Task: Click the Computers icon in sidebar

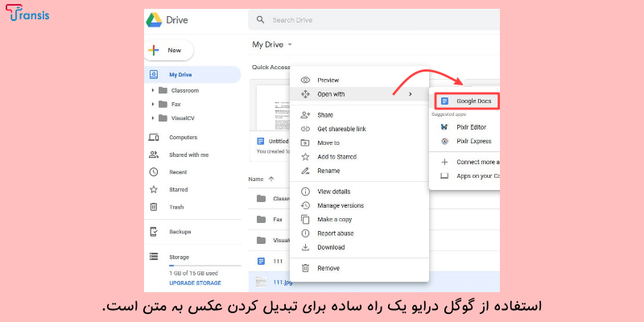Action: [154, 138]
